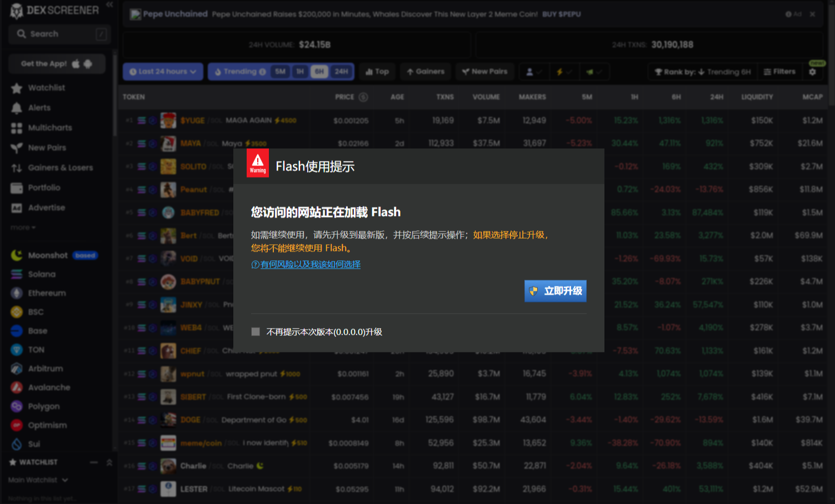Click the Alerts bell icon in the sidebar
This screenshot has height=504, width=835.
[17, 108]
